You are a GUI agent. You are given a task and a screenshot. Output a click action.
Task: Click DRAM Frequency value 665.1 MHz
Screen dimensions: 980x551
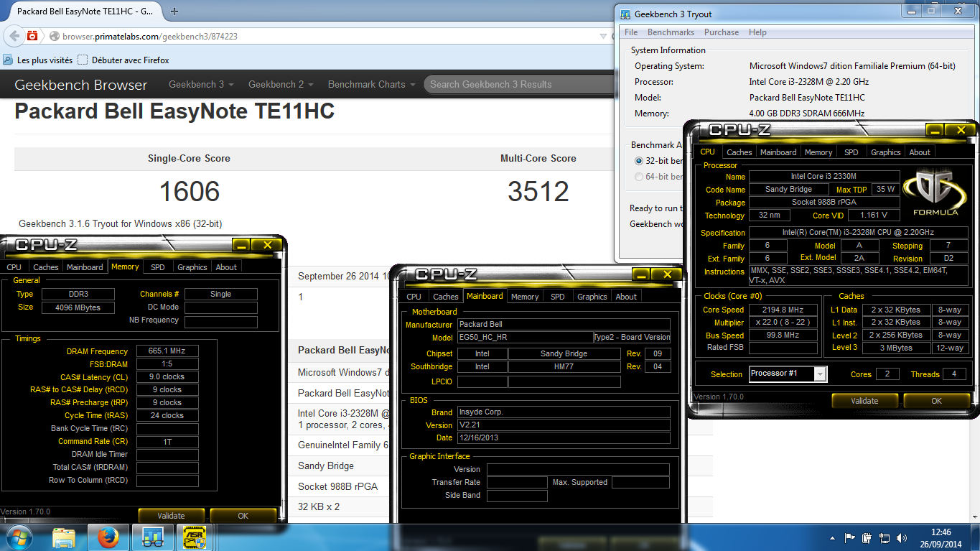pyautogui.click(x=167, y=351)
